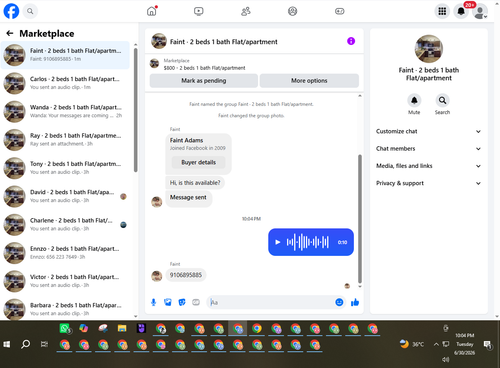Screen dimensions: 500x368
Task: Click the 'Message sent' bubble
Action: click(188, 199)
